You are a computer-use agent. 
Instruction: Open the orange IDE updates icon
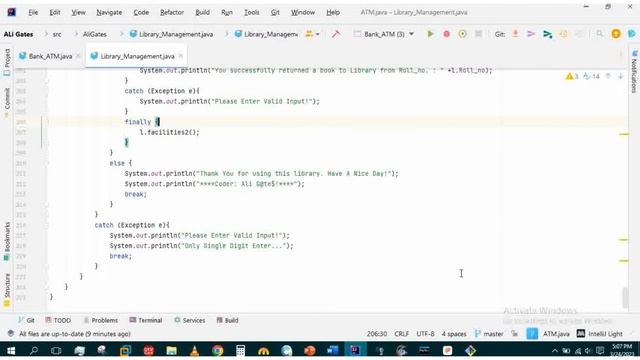tap(616, 34)
